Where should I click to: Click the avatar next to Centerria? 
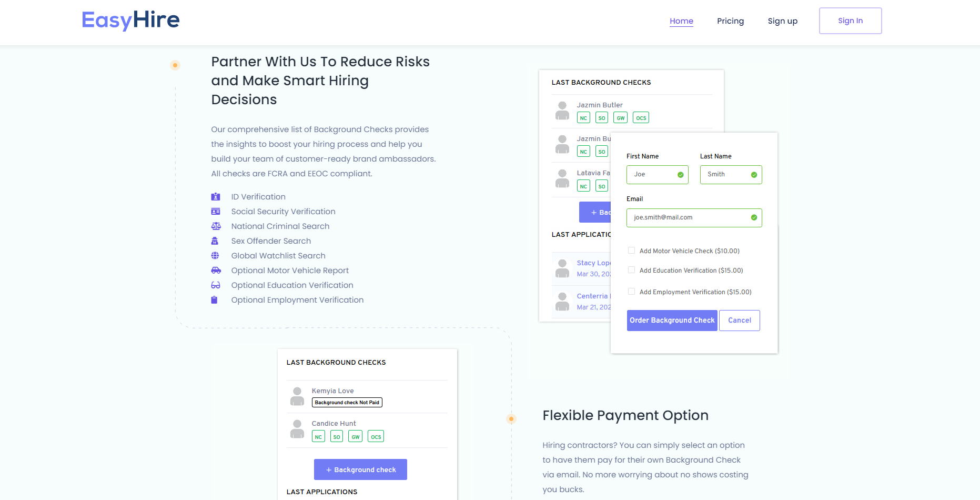coord(562,302)
